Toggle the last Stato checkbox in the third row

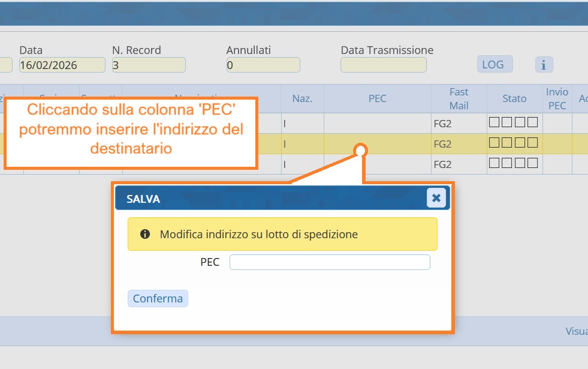532,164
